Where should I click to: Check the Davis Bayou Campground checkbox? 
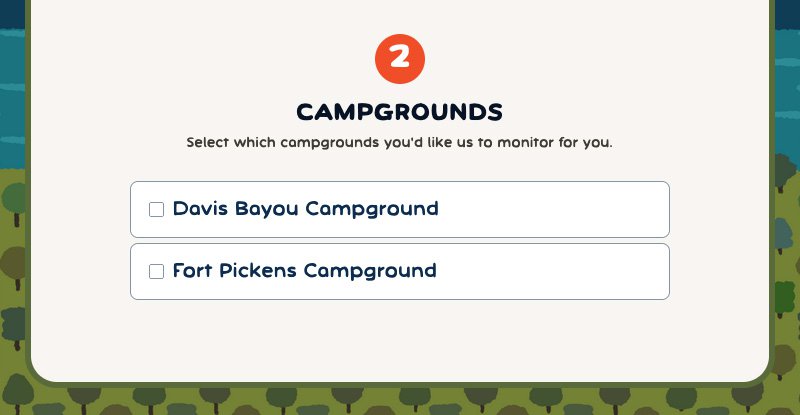click(x=156, y=209)
